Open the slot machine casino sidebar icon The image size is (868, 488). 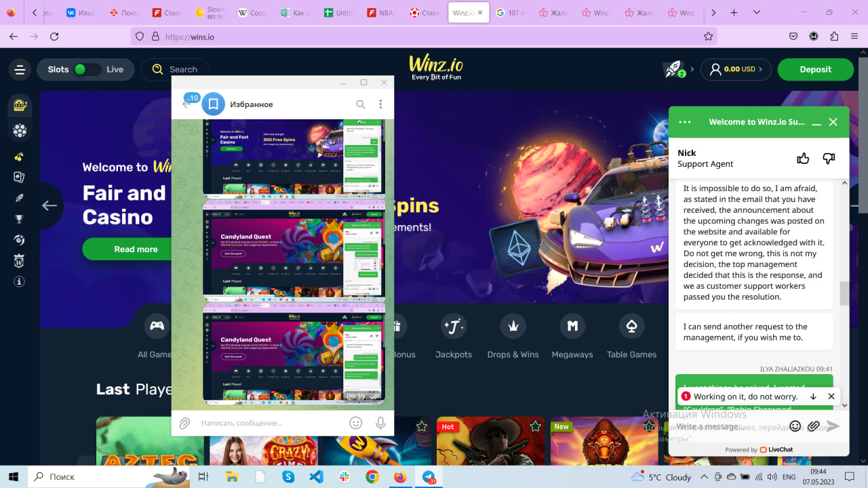(20, 106)
